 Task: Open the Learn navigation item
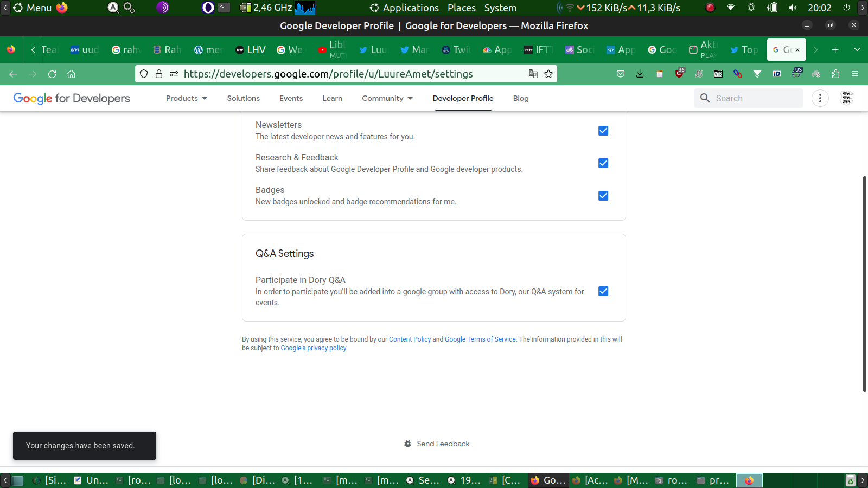[333, 98]
